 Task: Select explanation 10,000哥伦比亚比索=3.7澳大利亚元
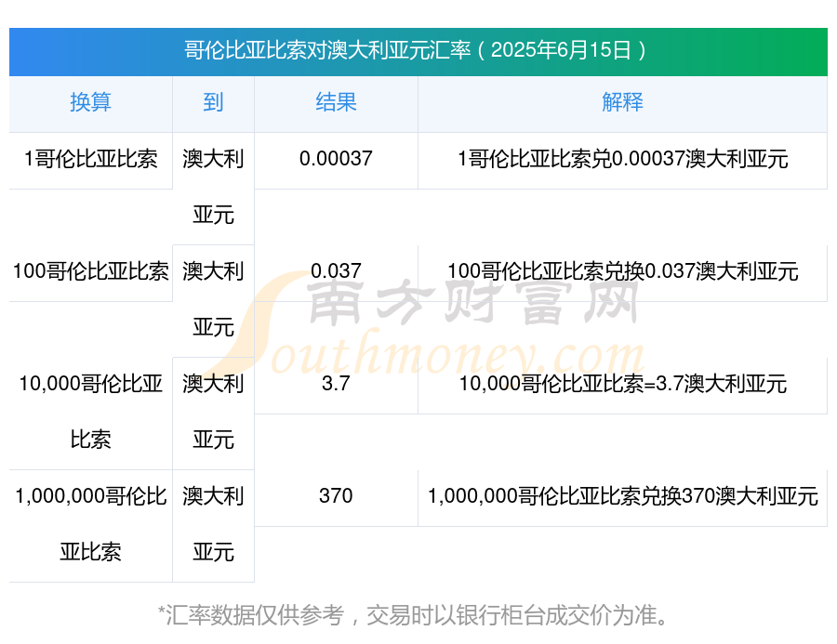click(x=622, y=384)
